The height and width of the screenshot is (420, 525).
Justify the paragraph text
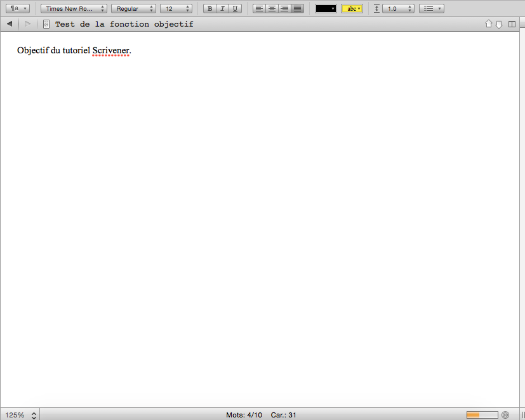coord(297,9)
